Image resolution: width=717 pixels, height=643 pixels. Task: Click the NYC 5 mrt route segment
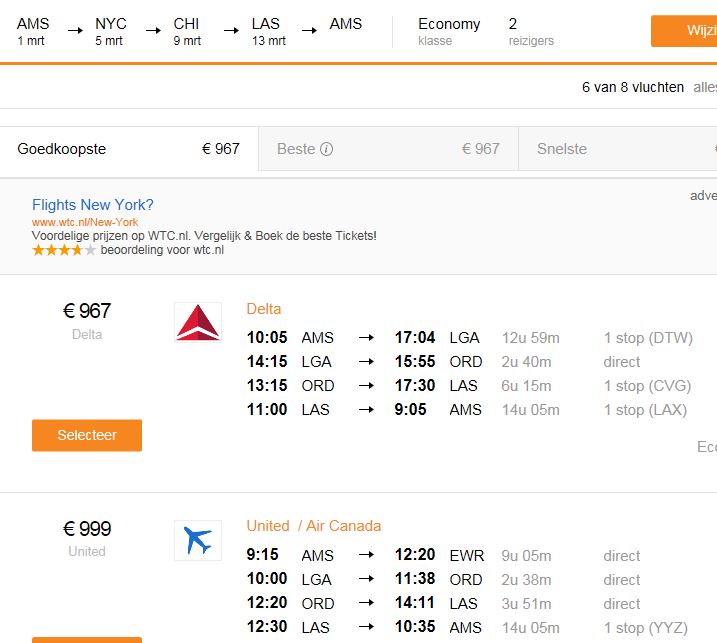coord(111,31)
